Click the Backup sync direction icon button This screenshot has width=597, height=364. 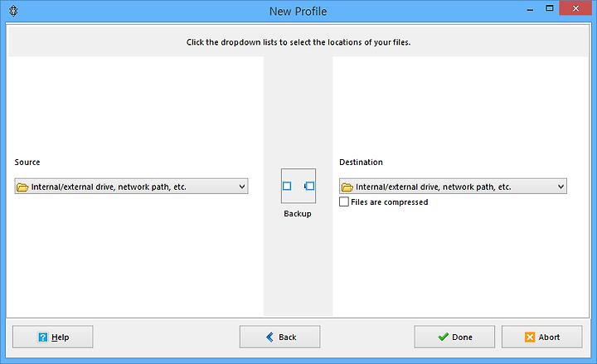click(x=298, y=186)
